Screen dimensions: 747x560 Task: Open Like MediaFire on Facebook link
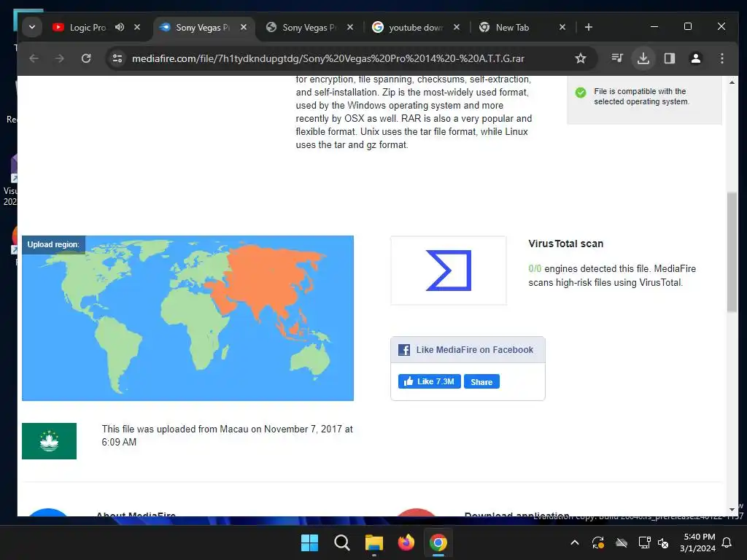click(x=474, y=350)
